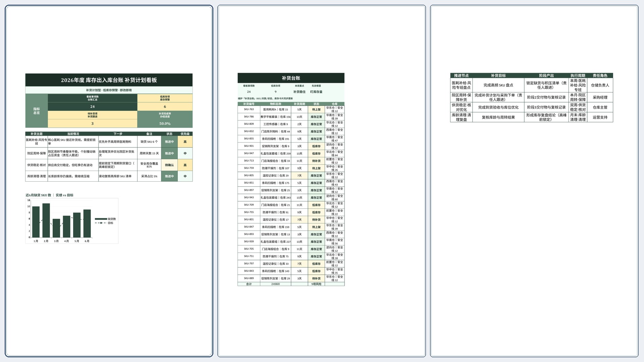Select the subtitle '补货计划型 · 低库存预警 · 即改即用'

(109, 90)
